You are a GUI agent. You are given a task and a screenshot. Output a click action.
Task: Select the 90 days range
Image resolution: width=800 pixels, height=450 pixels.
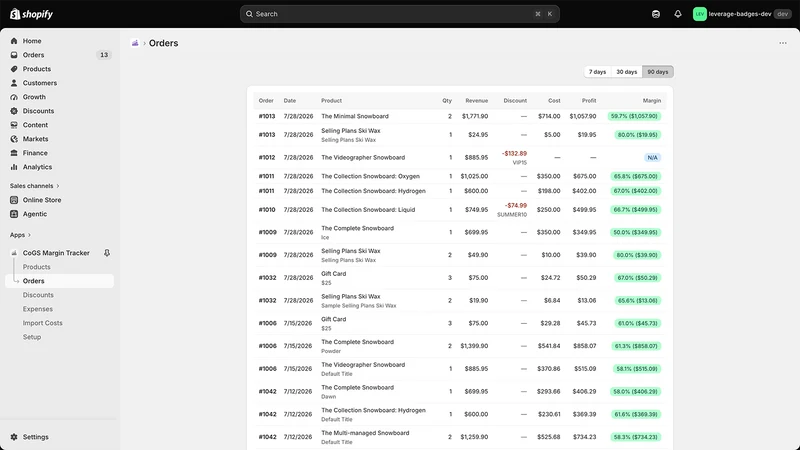tap(658, 72)
